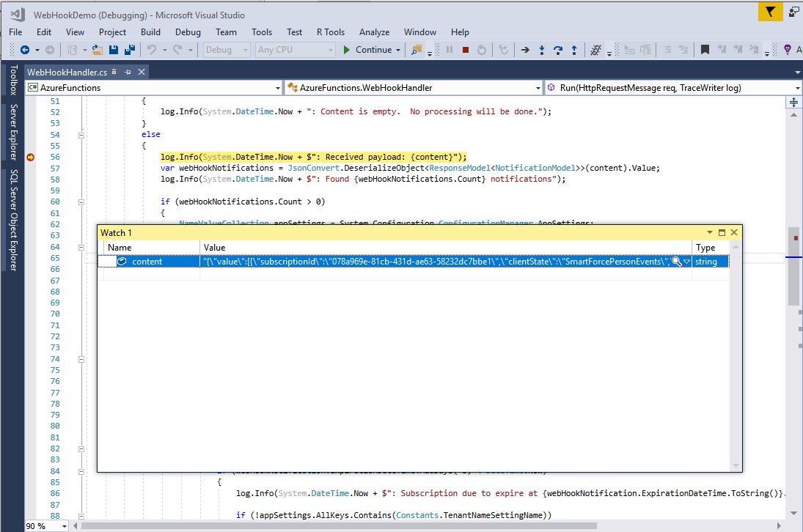Click the Save disk icon
This screenshot has width=803, height=532.
[x=114, y=50]
